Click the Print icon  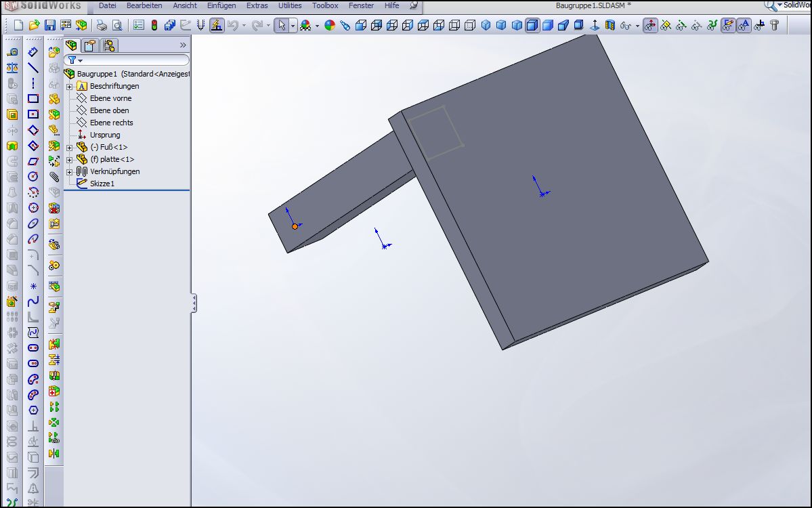(x=102, y=26)
